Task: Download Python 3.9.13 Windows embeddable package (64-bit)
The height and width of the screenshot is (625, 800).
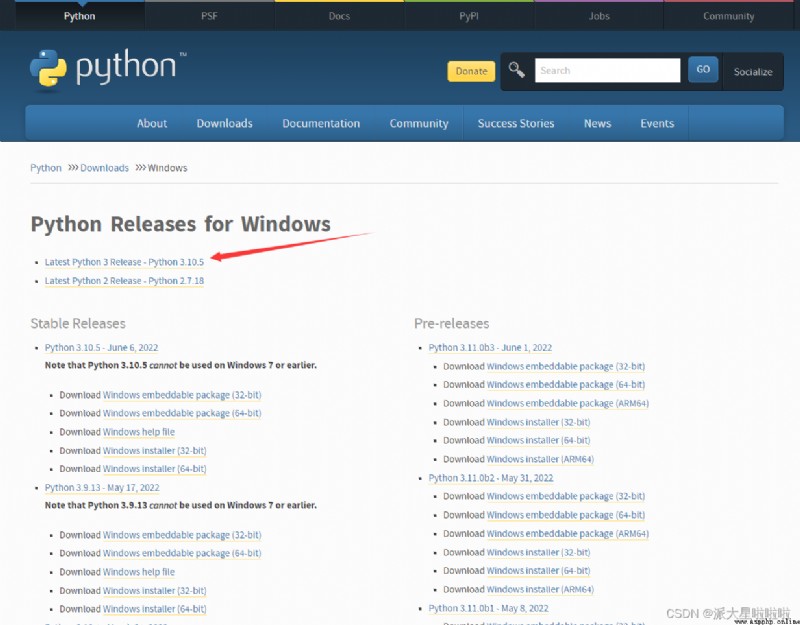Action: coord(182,554)
